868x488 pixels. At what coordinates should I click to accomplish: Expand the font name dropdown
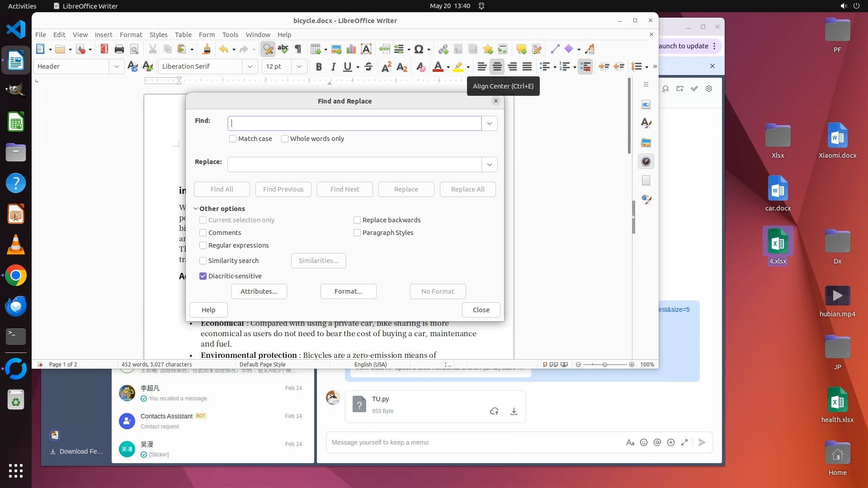click(x=250, y=66)
